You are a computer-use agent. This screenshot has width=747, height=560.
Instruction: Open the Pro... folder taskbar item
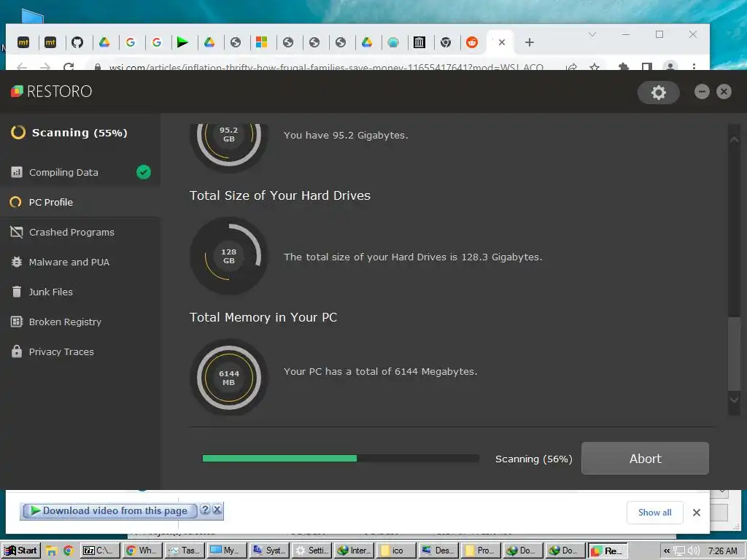pos(480,551)
